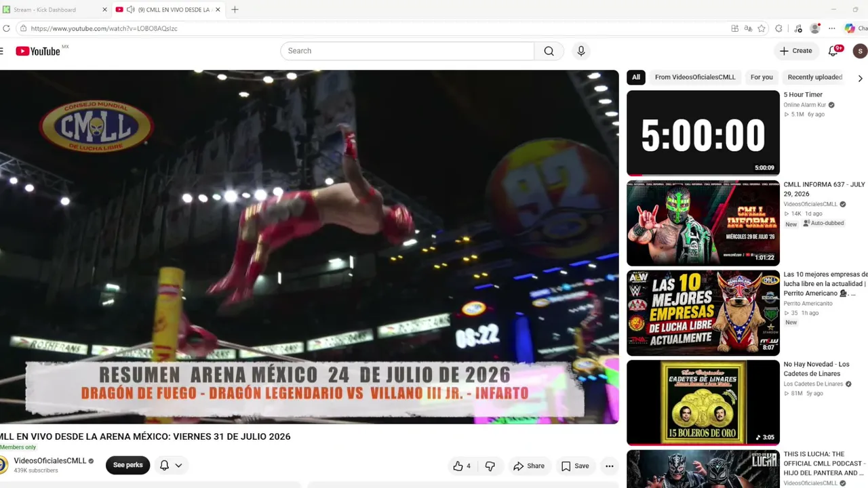868x488 pixels.
Task: Open CMLL INFORMA 637 thumbnail
Action: [x=703, y=223]
